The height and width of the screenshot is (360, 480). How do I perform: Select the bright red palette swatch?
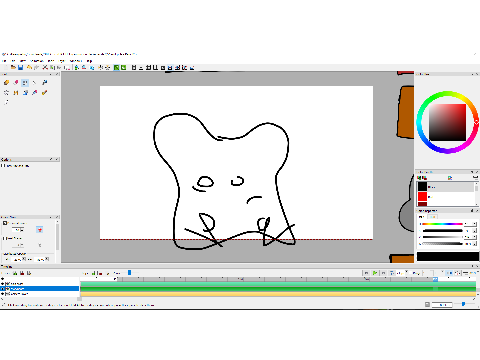tap(422, 197)
